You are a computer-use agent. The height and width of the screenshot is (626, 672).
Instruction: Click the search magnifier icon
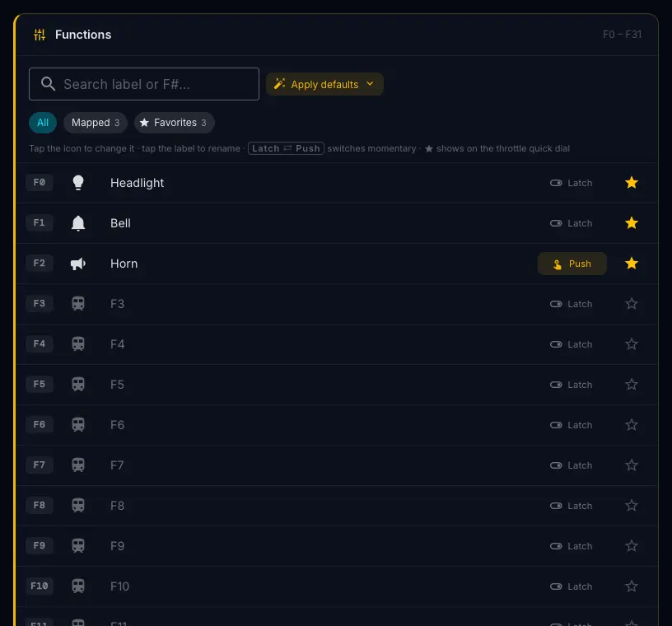pos(48,84)
